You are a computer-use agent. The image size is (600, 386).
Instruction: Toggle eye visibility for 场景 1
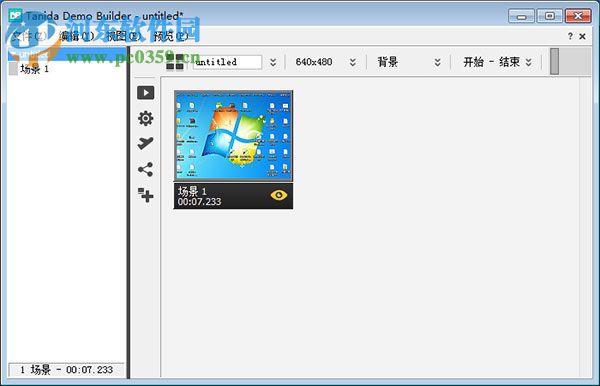(279, 195)
